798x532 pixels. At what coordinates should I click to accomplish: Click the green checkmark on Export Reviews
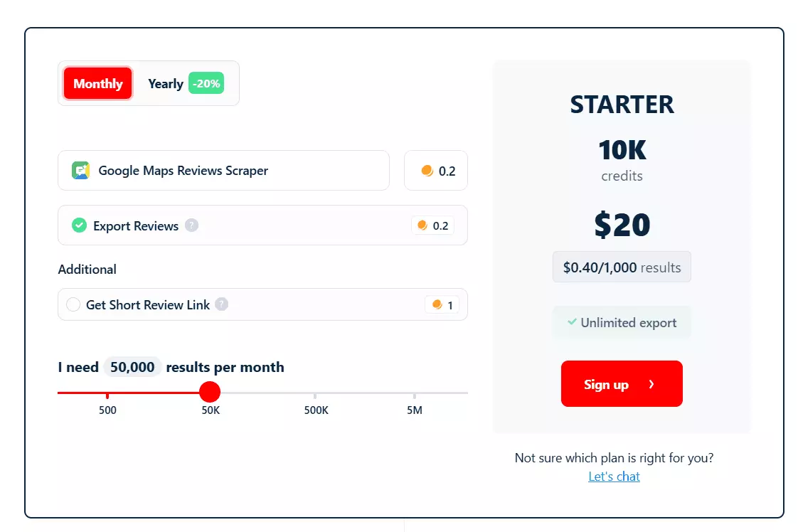(78, 225)
